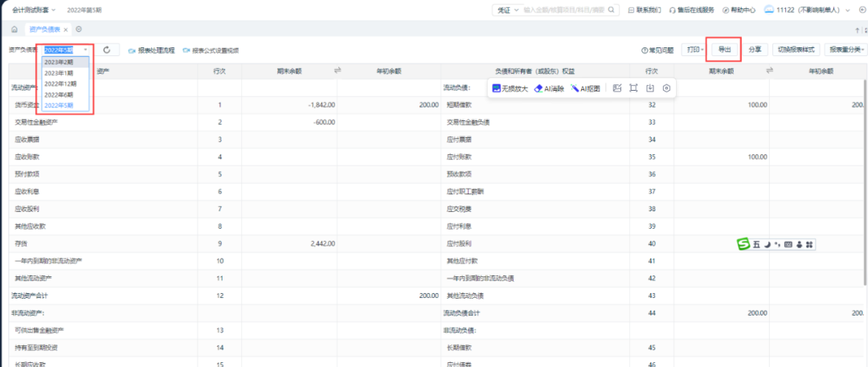
Task: Toggle the period selector showing 2022年5期
Action: (66, 50)
